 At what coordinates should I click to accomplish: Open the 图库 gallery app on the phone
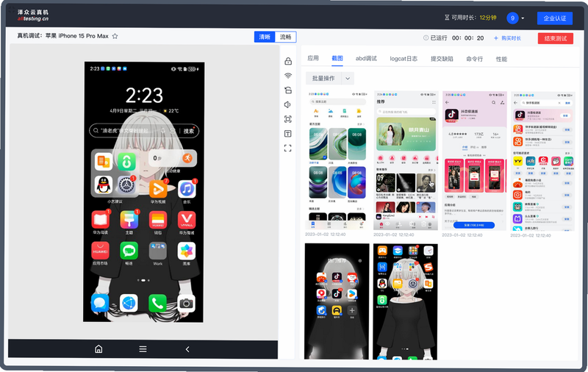point(187,253)
